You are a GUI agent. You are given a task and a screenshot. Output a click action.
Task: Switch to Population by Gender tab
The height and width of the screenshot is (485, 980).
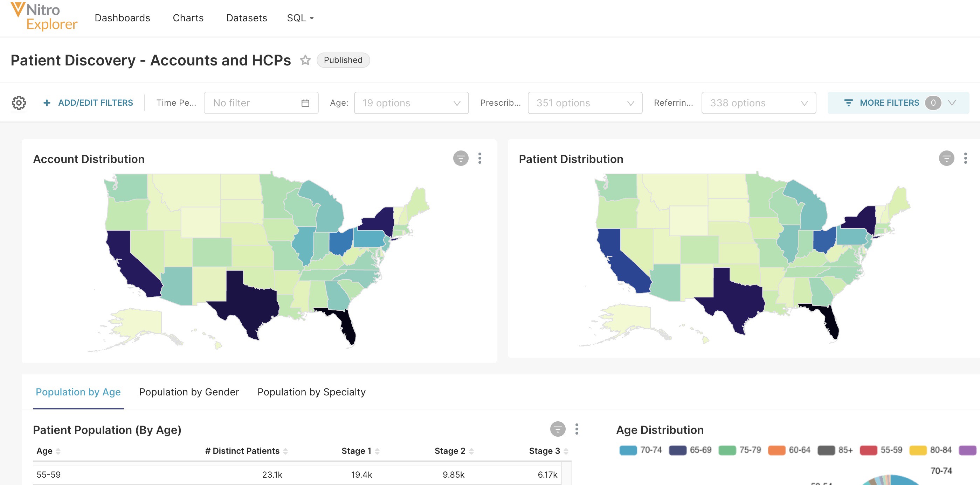(189, 392)
